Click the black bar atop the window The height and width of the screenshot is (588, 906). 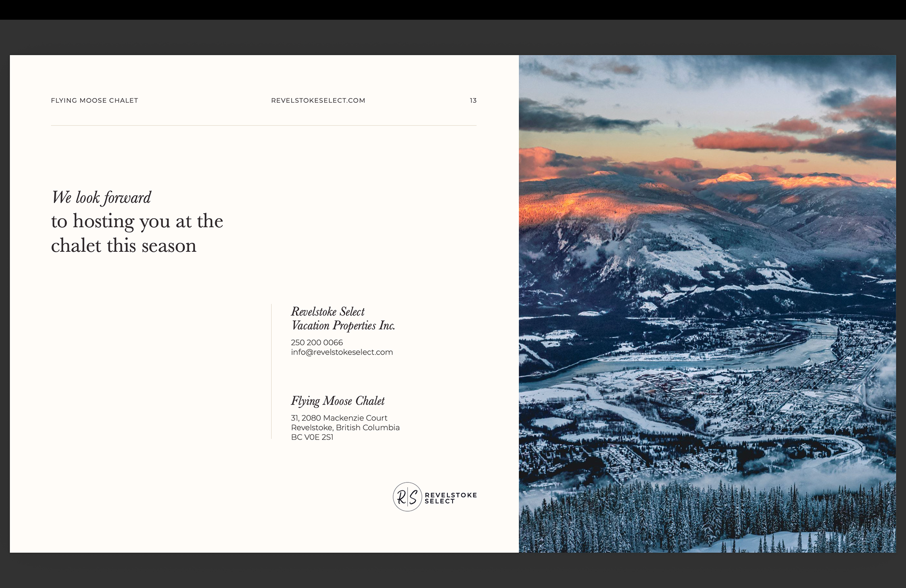click(453, 9)
